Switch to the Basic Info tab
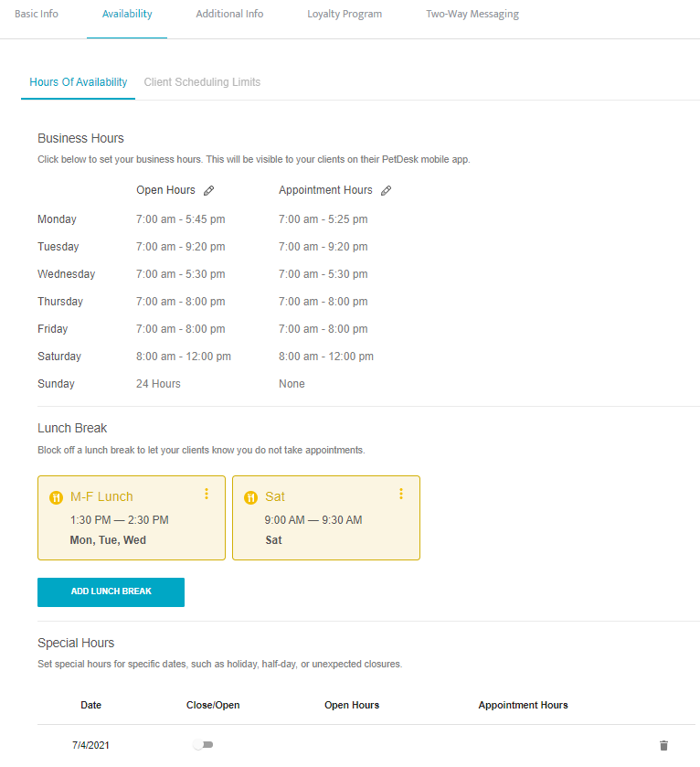Viewport: 700px width, 767px height. [37, 15]
